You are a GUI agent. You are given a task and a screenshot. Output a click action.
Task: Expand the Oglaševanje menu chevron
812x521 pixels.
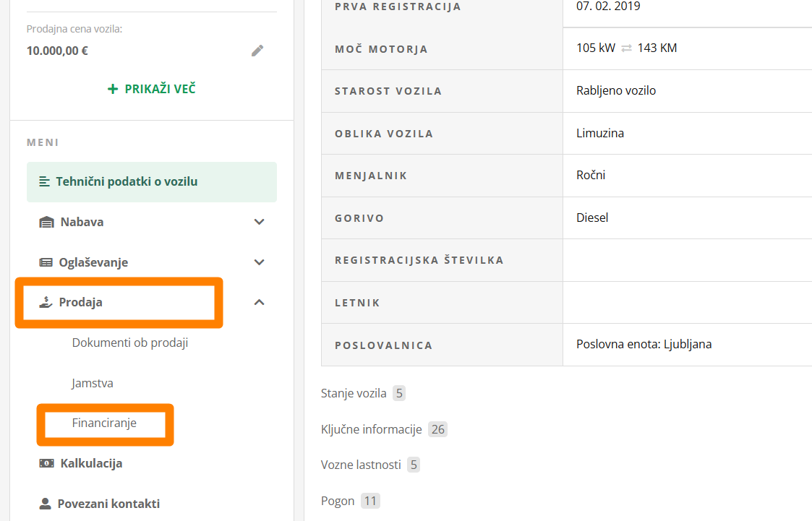click(260, 263)
